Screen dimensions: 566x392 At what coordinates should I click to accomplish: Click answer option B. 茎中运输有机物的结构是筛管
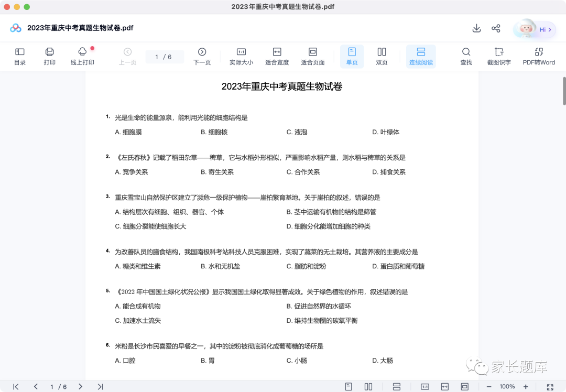[331, 212]
